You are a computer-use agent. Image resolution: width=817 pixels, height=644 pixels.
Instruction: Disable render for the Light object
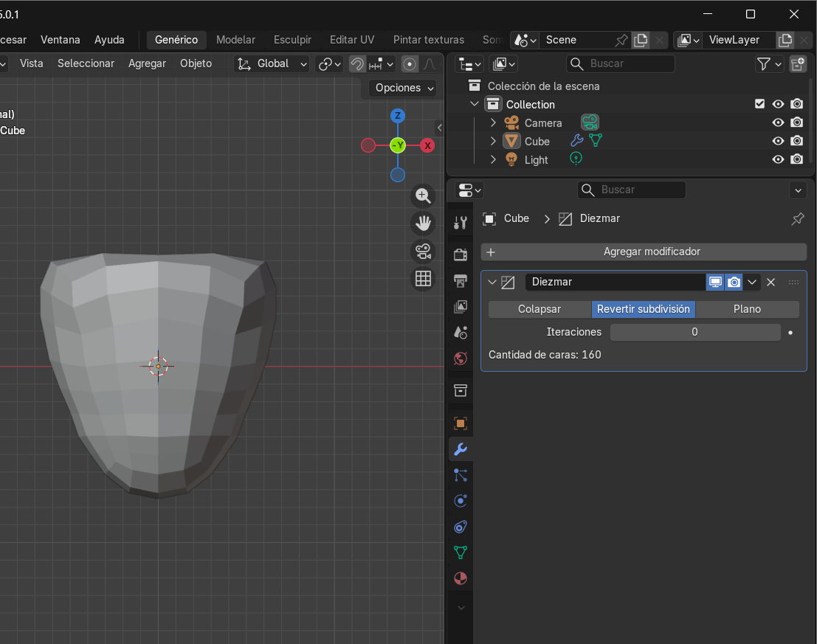click(796, 159)
